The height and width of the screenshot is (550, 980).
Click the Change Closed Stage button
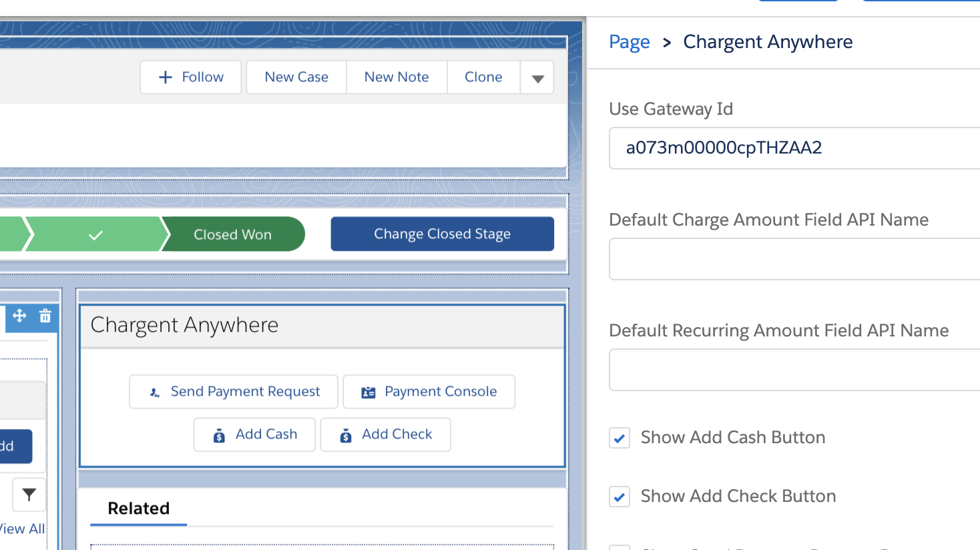tap(442, 234)
